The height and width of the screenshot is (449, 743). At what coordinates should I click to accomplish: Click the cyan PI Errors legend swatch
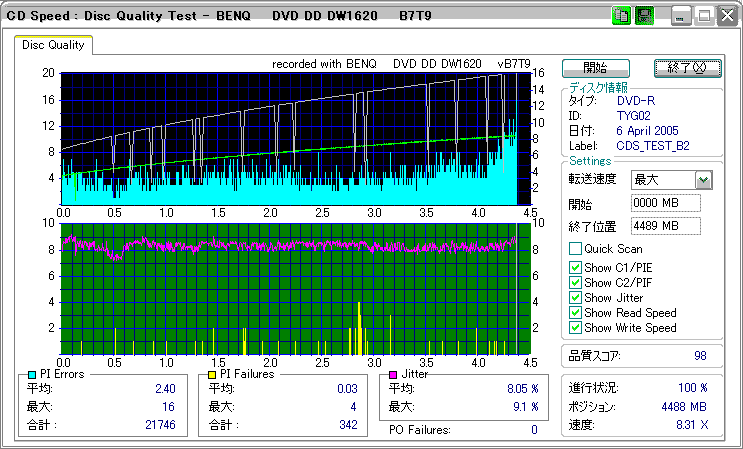(32, 374)
